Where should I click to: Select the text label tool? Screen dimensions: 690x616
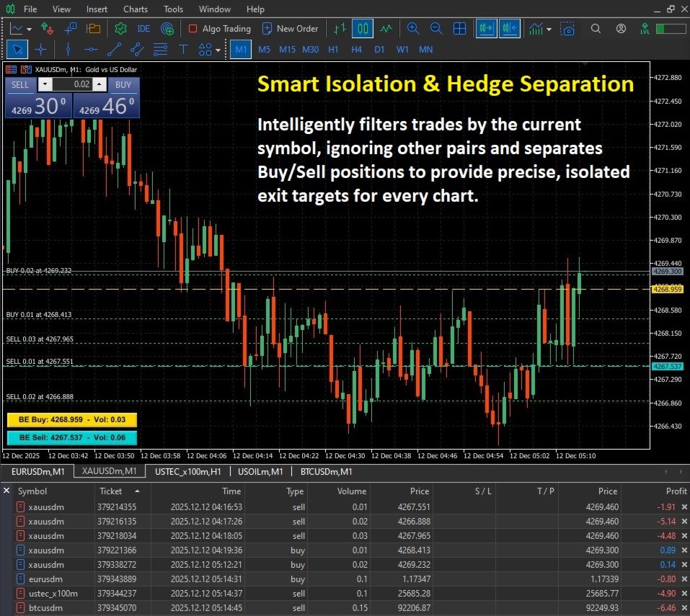click(183, 50)
